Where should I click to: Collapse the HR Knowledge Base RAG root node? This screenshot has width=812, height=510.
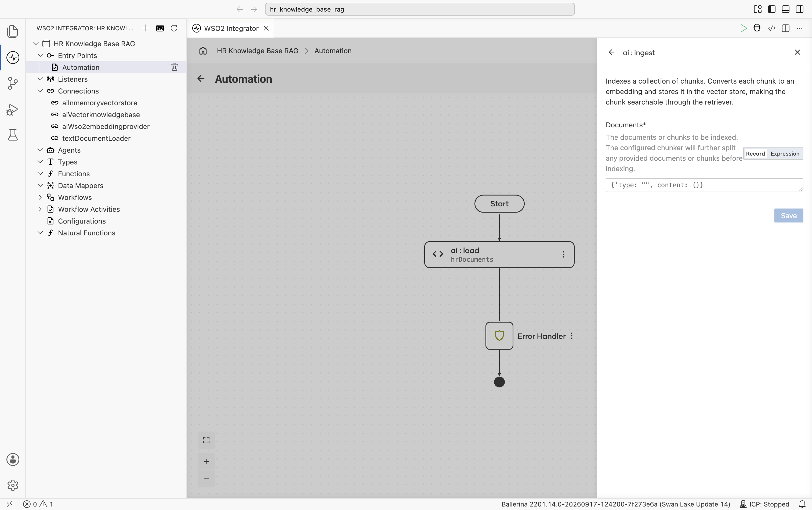click(36, 44)
